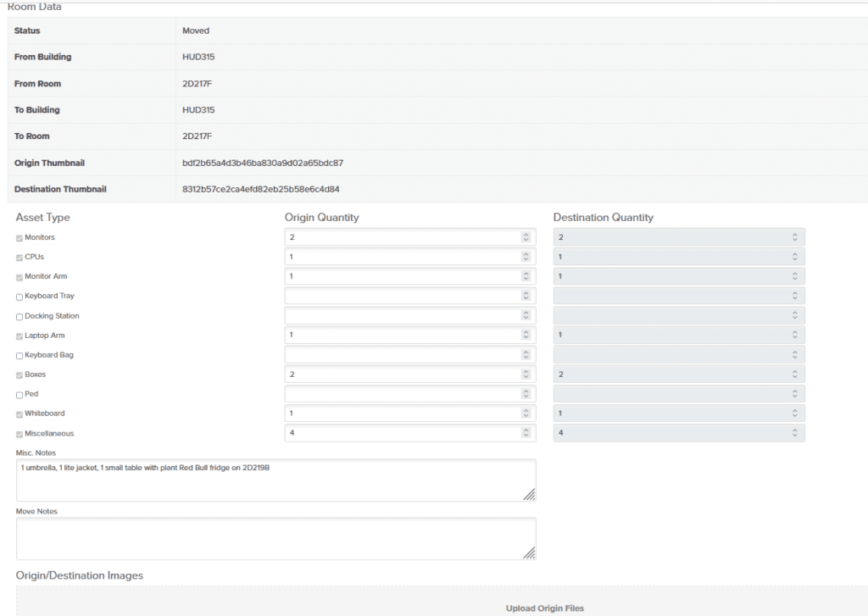Click the Miscellaneous origin quantity spinner
Image resolution: width=868 pixels, height=616 pixels.
click(526, 433)
